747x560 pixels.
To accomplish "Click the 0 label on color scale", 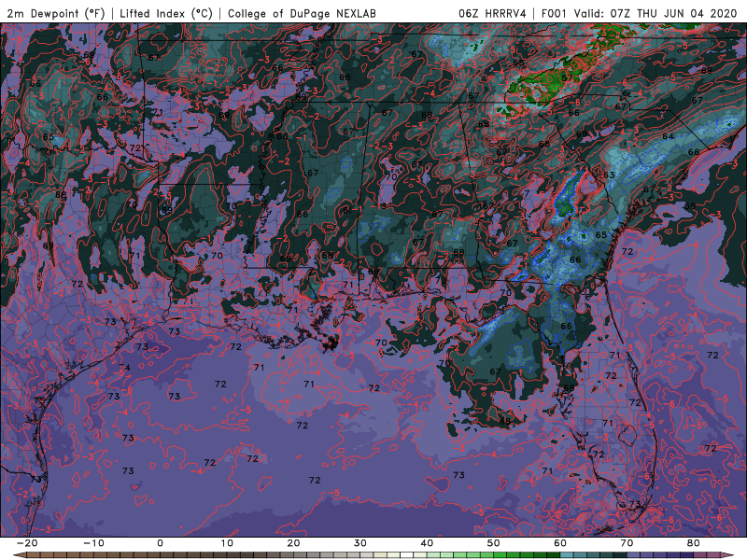I will (160, 543).
